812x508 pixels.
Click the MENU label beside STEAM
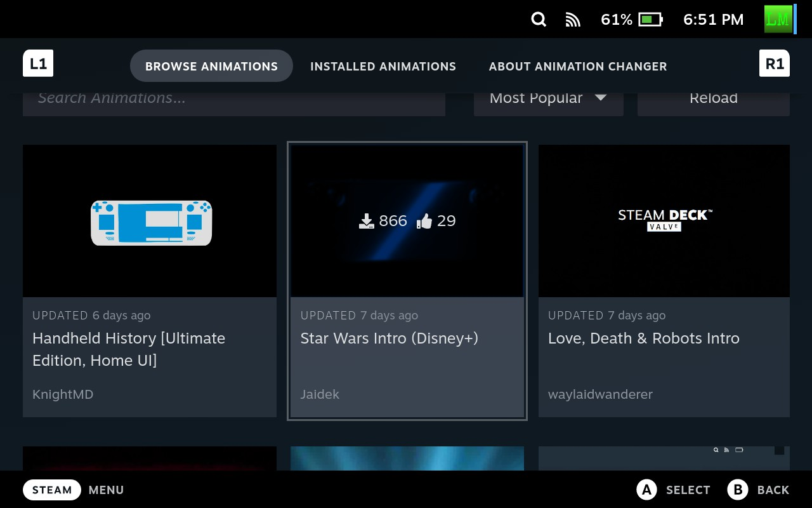coord(106,490)
